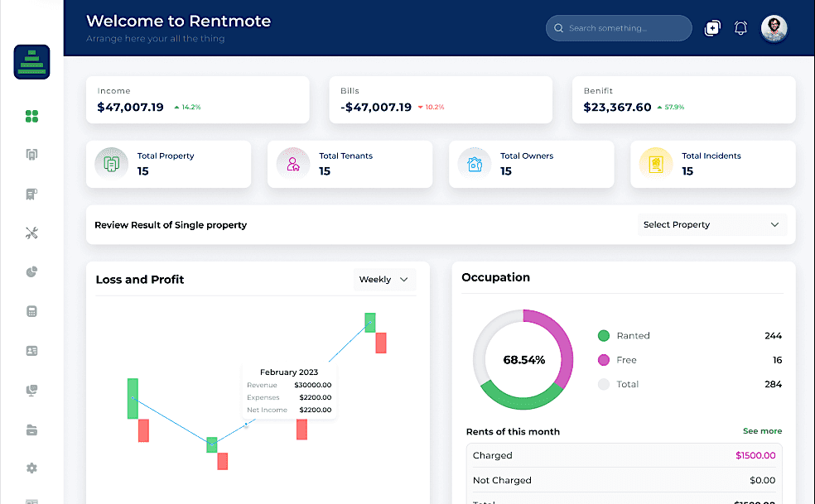Open the Select Property dropdown
Viewport: 815px width, 504px height.
click(711, 224)
